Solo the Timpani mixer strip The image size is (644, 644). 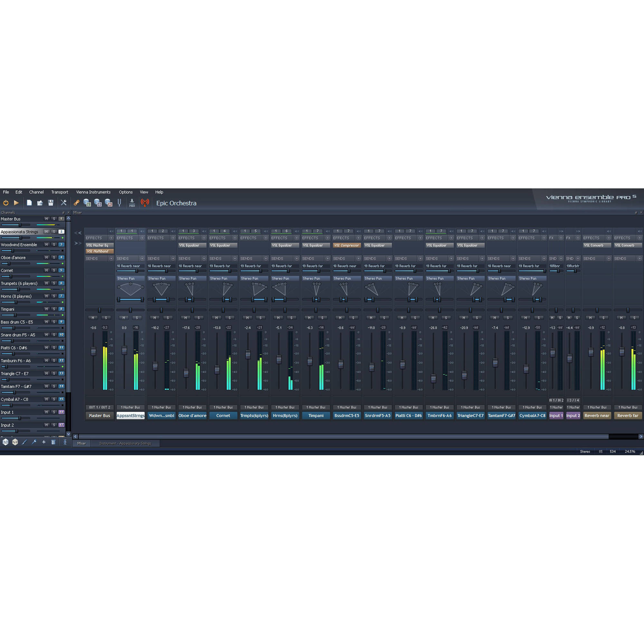click(322, 318)
